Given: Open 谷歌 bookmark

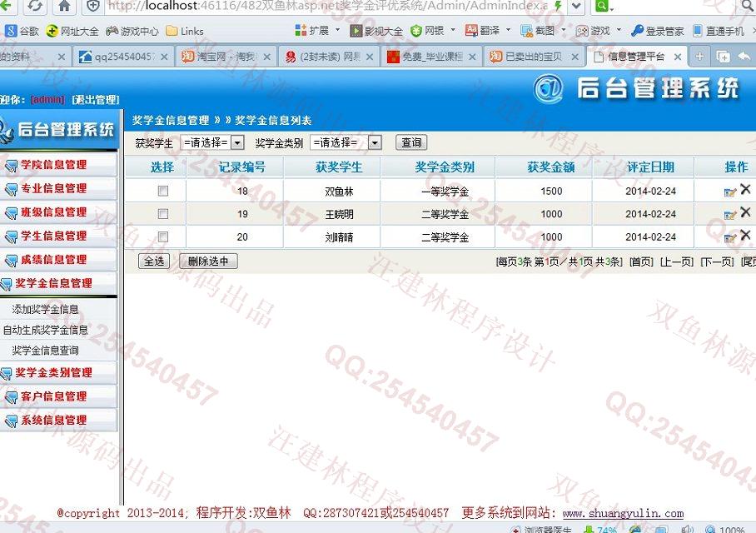Looking at the screenshot, I should pyautogui.click(x=22, y=31).
